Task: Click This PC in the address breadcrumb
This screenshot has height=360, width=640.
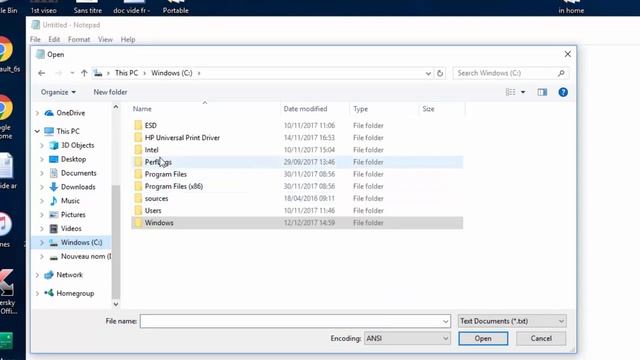Action: point(127,73)
